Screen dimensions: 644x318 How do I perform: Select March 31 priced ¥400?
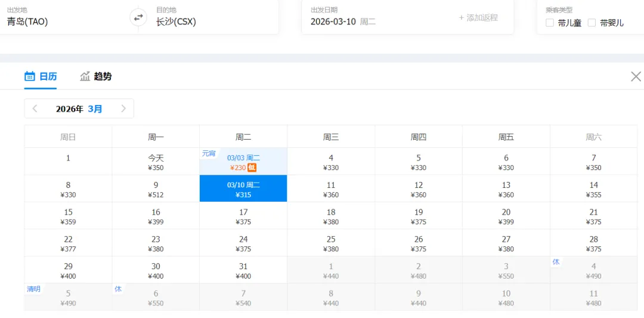243,270
